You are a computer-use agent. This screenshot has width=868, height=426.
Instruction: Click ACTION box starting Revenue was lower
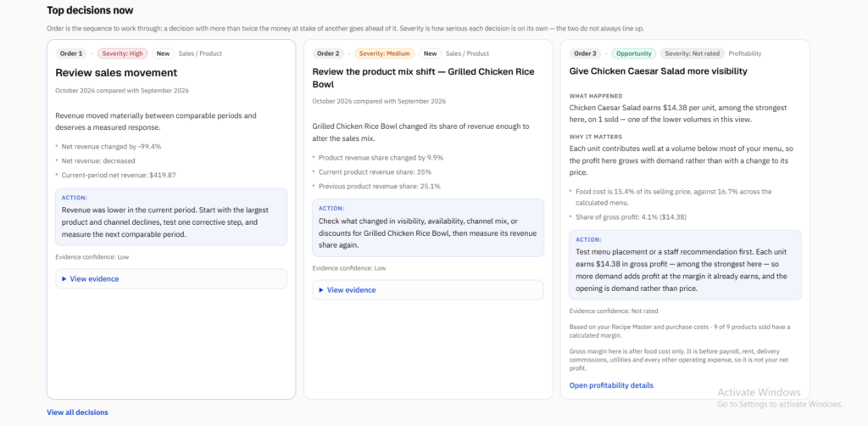(171, 216)
